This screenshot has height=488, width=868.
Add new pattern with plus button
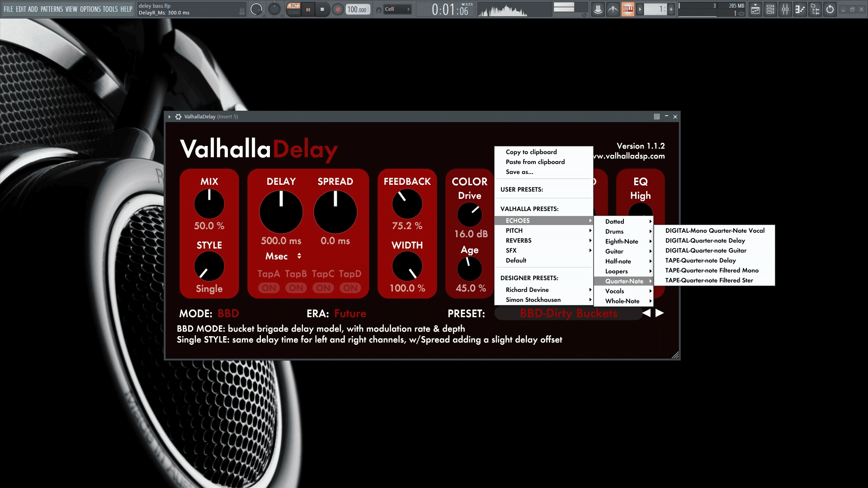671,9
